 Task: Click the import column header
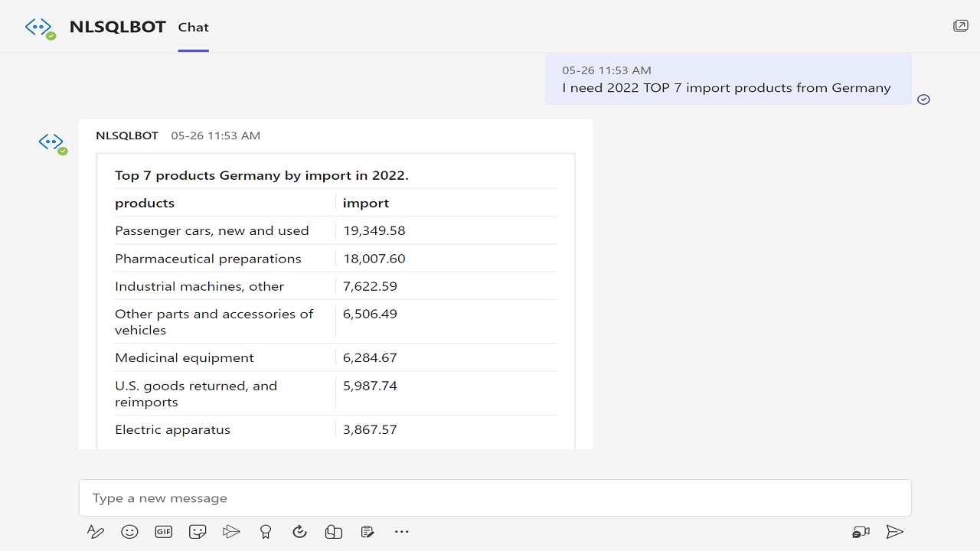[366, 203]
